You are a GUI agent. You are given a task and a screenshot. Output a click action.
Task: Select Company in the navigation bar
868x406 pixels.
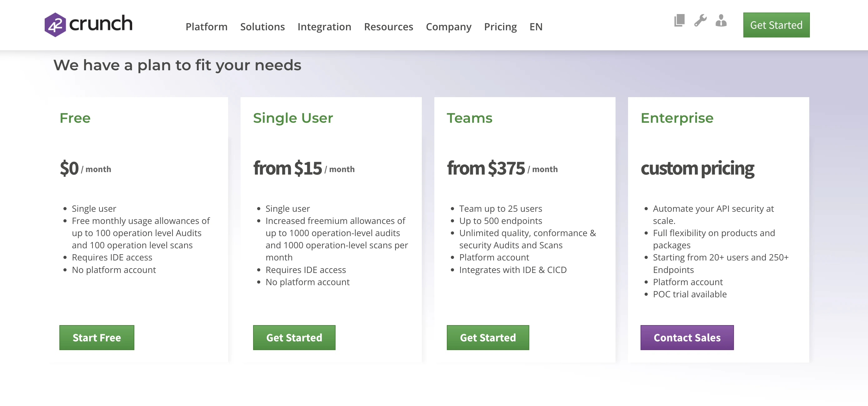[448, 26]
